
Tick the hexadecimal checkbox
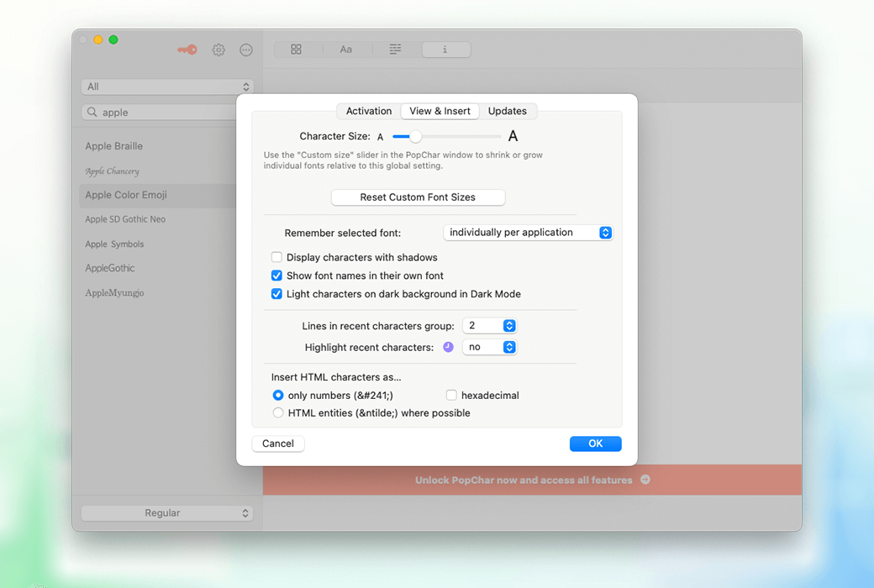[451, 395]
